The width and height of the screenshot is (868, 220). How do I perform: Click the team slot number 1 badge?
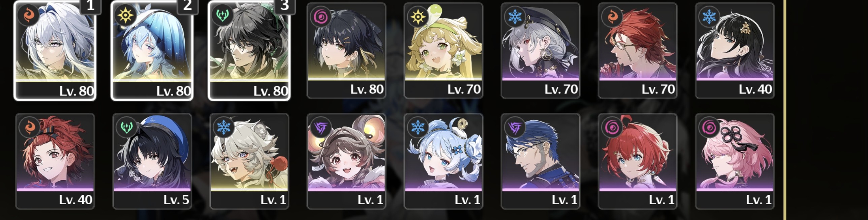pos(90,6)
